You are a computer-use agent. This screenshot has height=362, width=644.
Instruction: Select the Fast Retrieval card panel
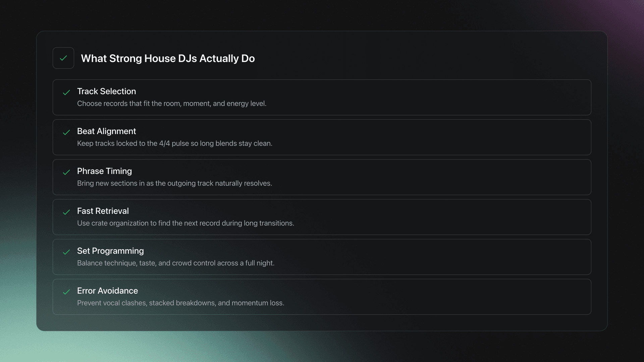click(322, 217)
